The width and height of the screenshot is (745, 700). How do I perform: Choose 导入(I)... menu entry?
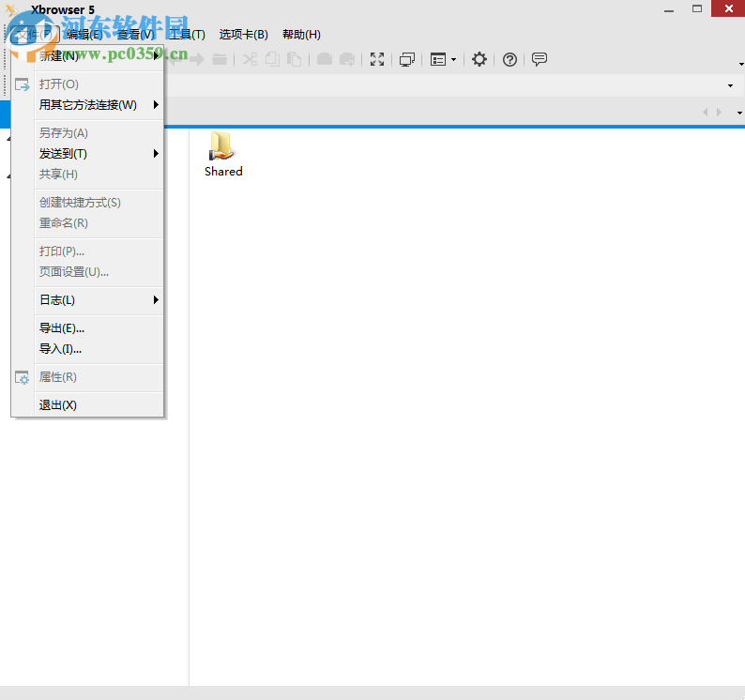(99, 349)
